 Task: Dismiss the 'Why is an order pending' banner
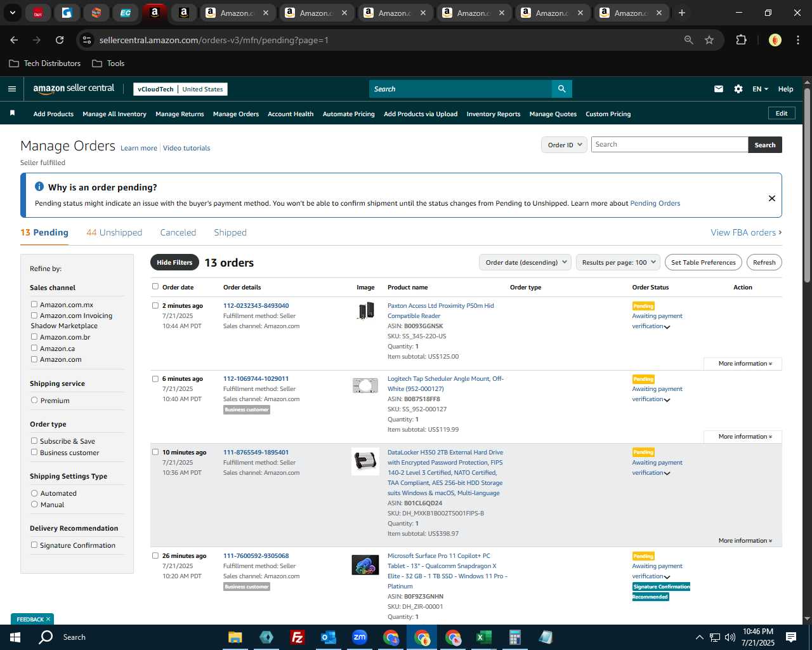(x=772, y=198)
